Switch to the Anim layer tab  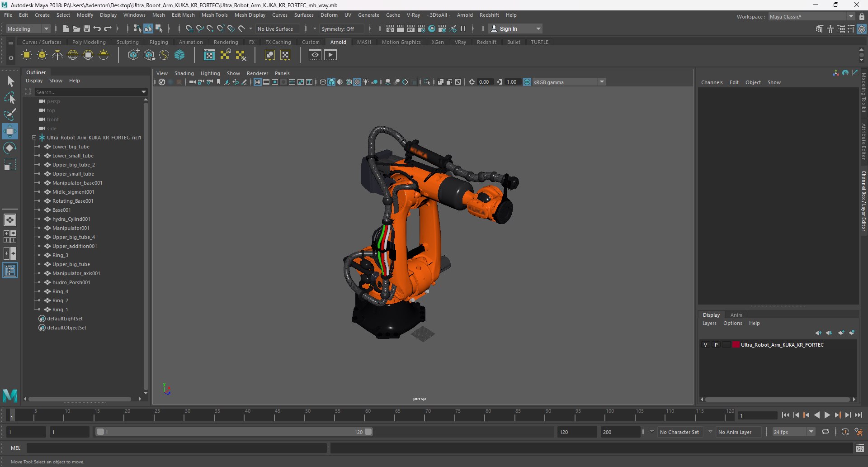[x=736, y=315]
